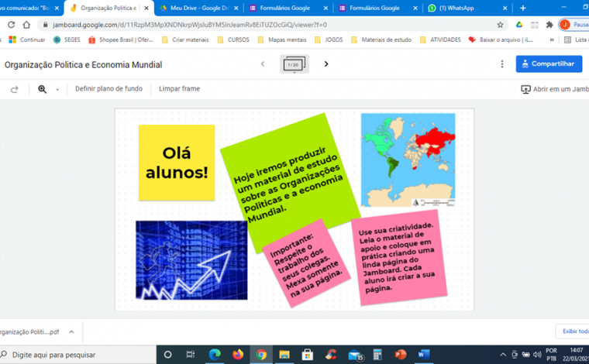Viewport: 589px width, 364px height.
Task: Select the world map image
Action: pos(408,160)
